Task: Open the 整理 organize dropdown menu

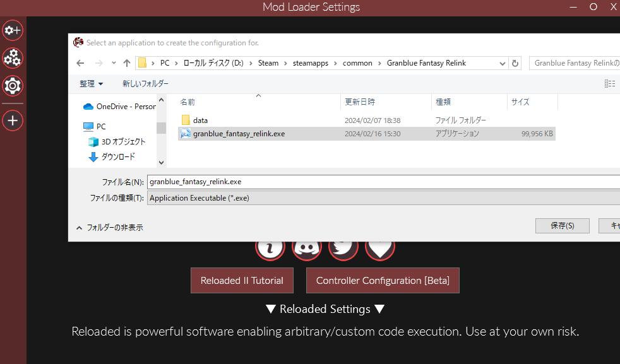Action: [x=92, y=84]
